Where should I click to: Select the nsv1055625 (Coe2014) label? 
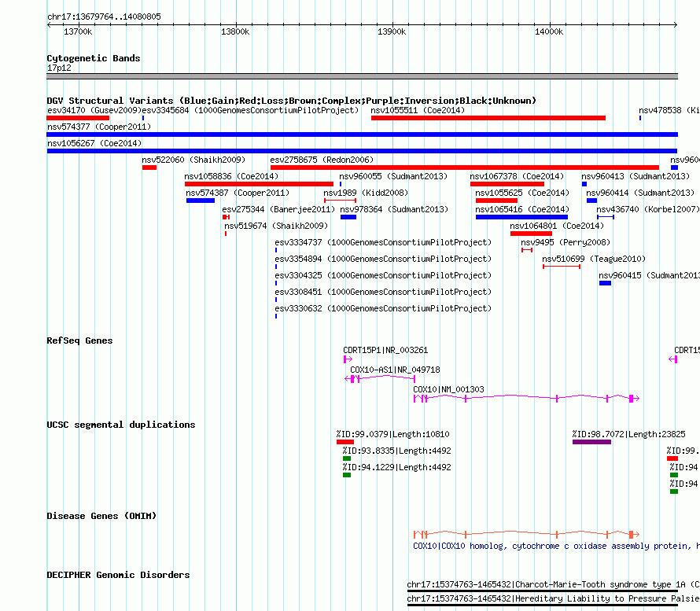(x=522, y=193)
